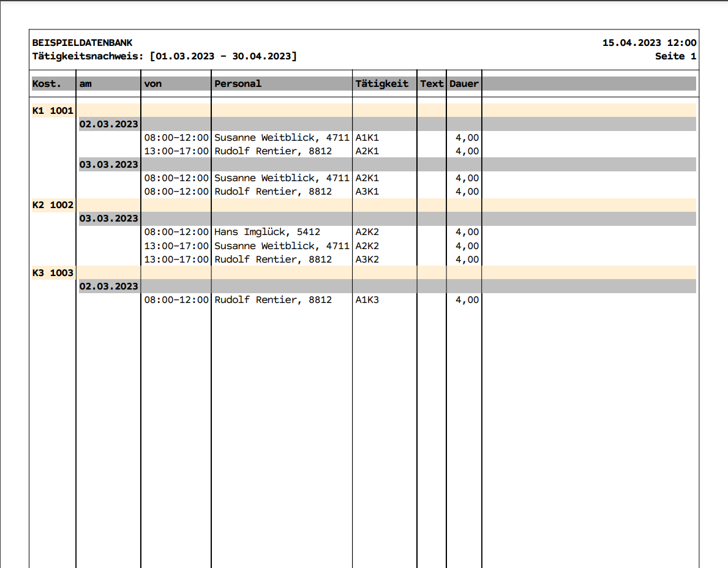Screen dimensions: 728x568
Task: Click the Seite 1 page label
Action: pyautogui.click(x=675, y=56)
